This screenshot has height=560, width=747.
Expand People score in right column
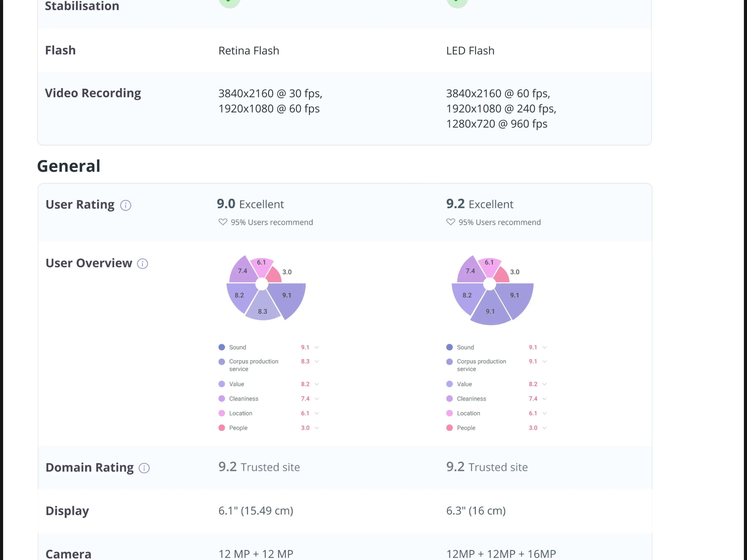coord(544,428)
